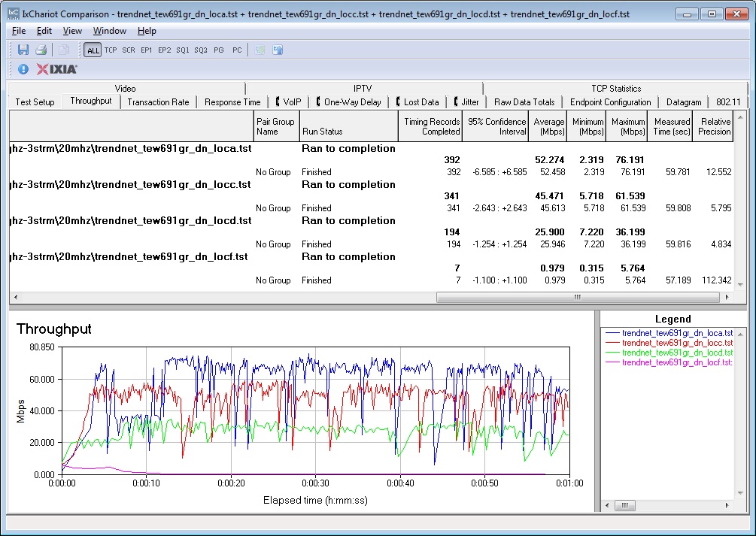Toggle the SQ2 filter button
The width and height of the screenshot is (756, 536).
pos(201,50)
